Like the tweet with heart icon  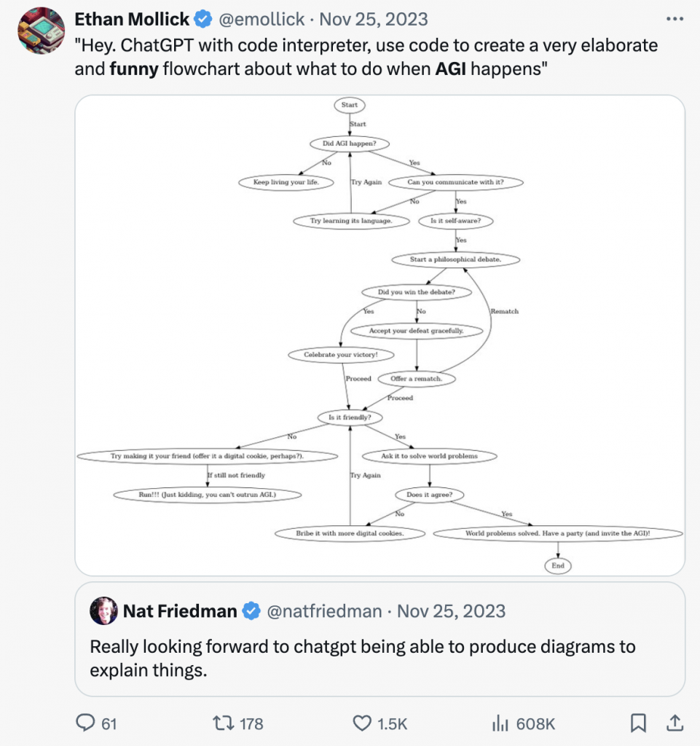[362, 723]
